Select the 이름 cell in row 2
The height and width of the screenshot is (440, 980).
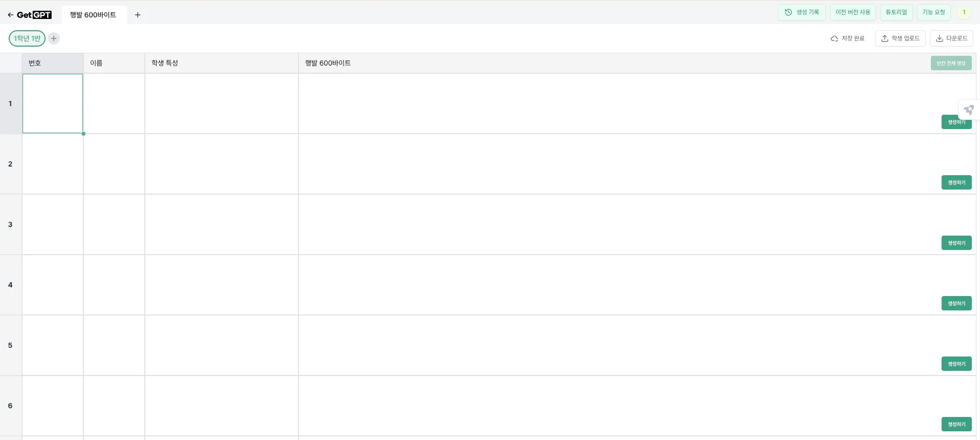(x=114, y=164)
